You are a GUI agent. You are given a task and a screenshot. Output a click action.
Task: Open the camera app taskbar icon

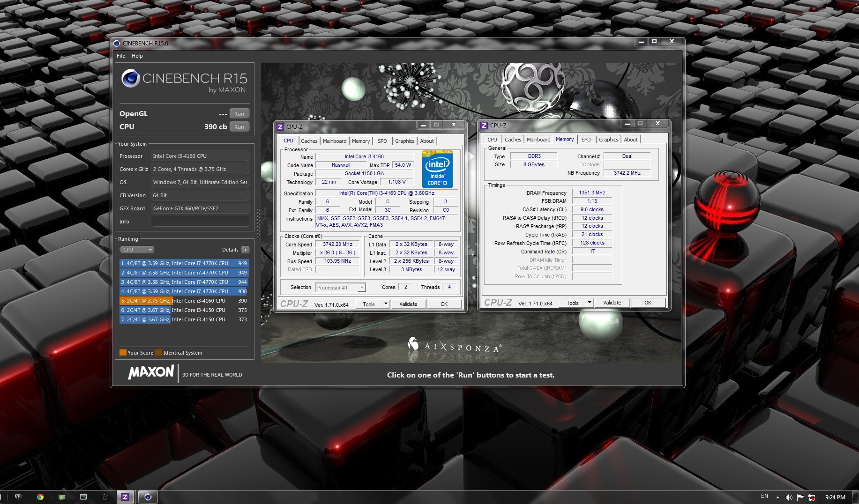click(105, 497)
